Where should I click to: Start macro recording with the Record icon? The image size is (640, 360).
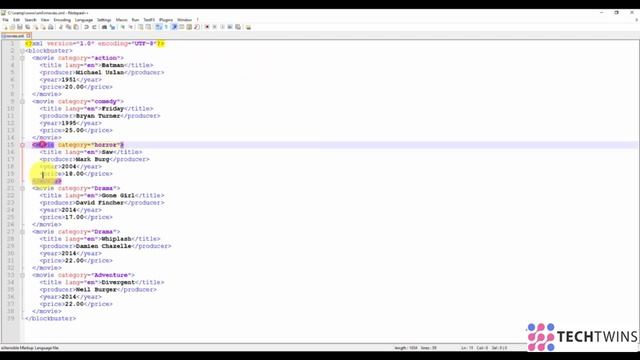(x=207, y=27)
